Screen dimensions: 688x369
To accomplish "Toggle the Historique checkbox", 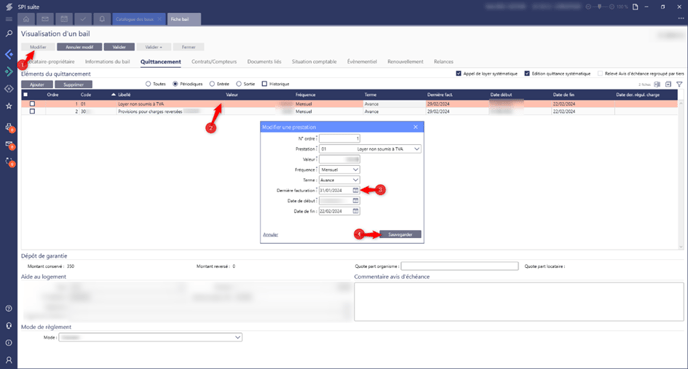I will [265, 84].
